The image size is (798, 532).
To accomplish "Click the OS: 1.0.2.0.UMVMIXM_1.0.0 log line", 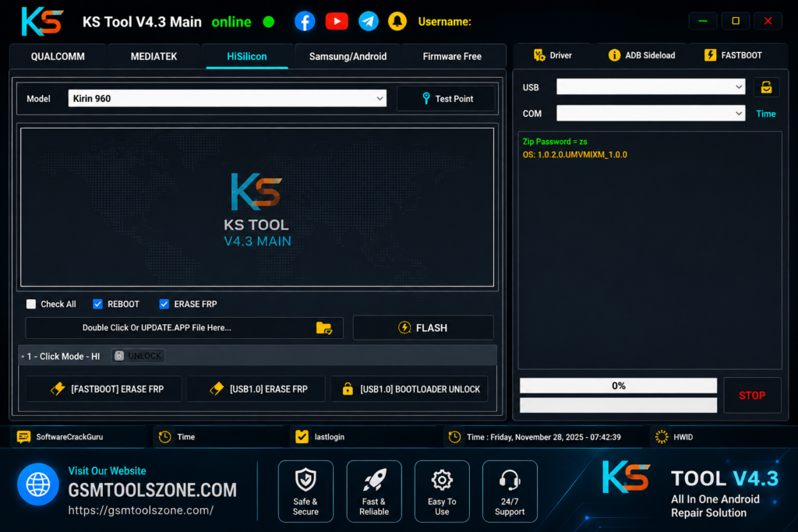I will click(574, 155).
